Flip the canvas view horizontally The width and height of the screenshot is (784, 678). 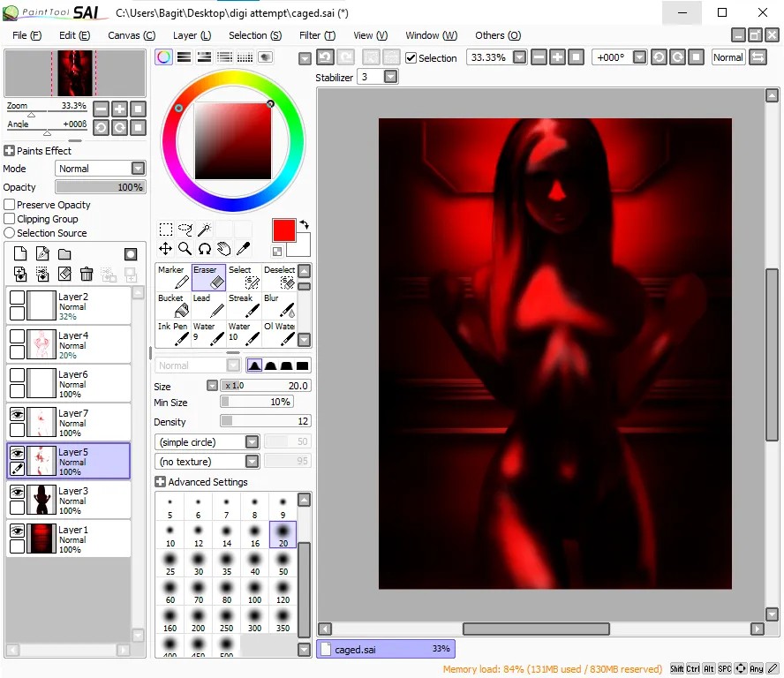tap(758, 57)
